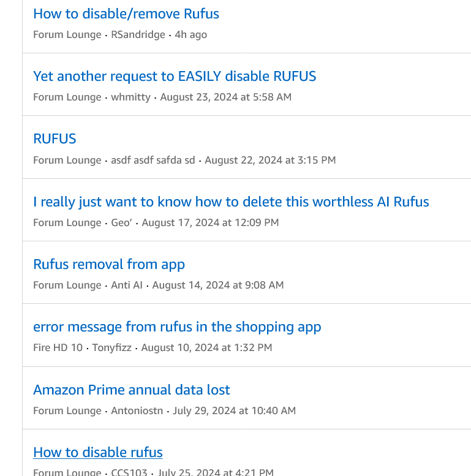Open "Yet another request to EASILY disable RUFUS"
The height and width of the screenshot is (476, 471).
coord(175,76)
